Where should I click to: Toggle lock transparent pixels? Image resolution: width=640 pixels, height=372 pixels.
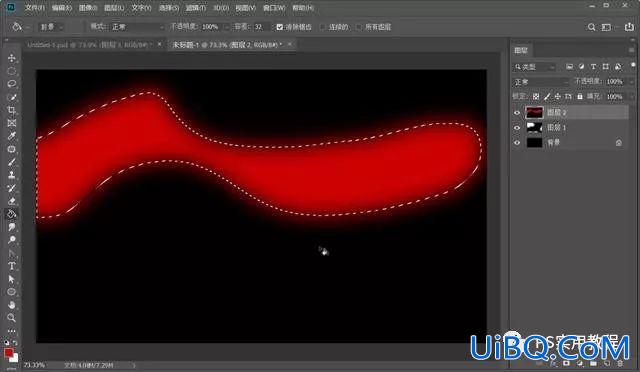click(x=536, y=97)
